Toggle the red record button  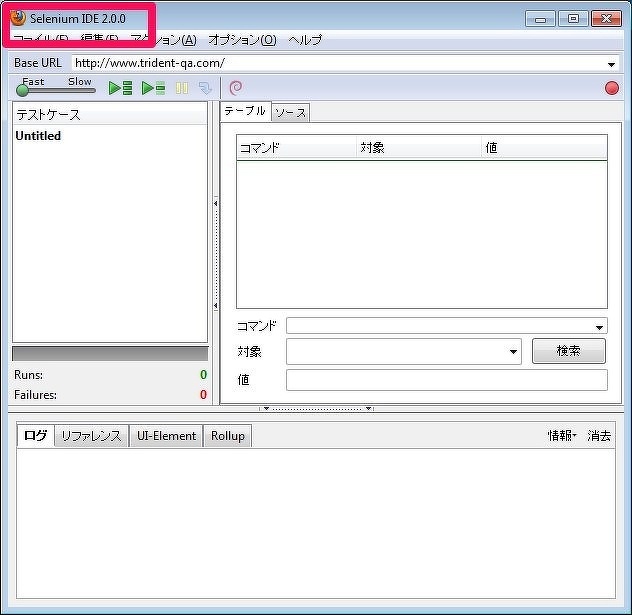pos(611,88)
